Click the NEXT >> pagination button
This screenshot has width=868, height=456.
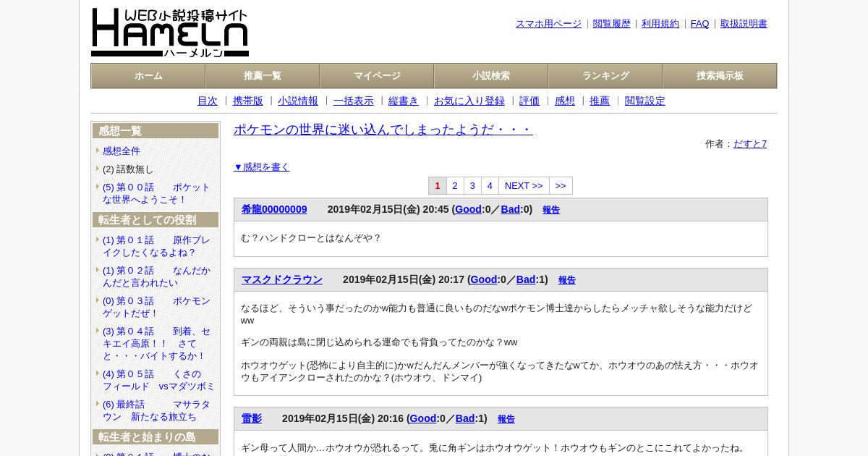click(x=524, y=186)
